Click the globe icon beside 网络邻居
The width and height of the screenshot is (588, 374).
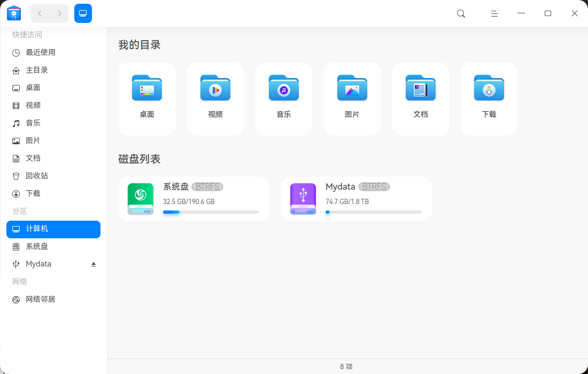point(16,299)
